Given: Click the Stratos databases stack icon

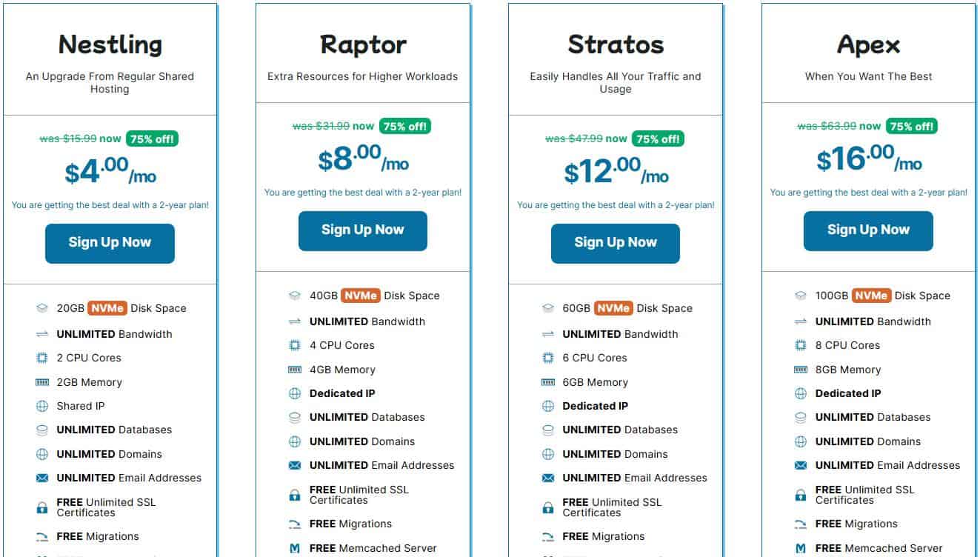Looking at the screenshot, I should [x=548, y=430].
